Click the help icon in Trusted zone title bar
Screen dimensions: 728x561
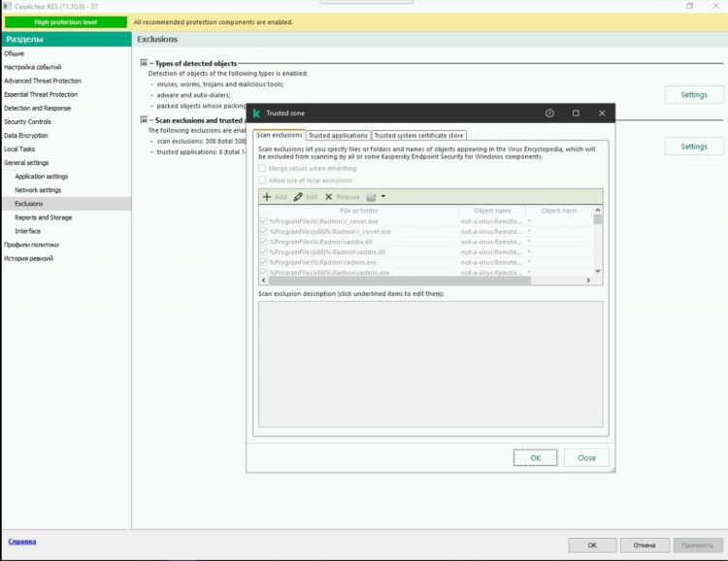point(549,114)
